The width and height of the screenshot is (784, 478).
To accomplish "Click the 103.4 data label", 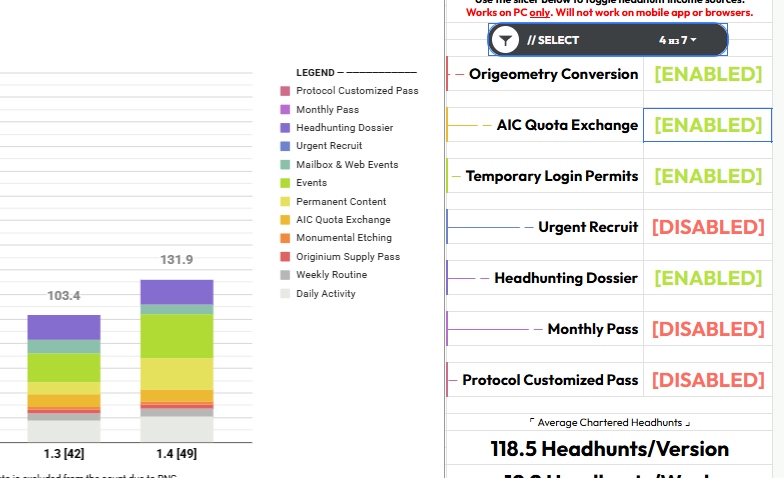I will click(x=64, y=296).
